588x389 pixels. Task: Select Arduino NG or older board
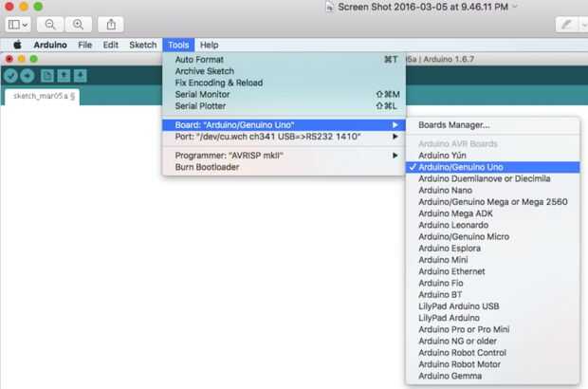coord(493,342)
